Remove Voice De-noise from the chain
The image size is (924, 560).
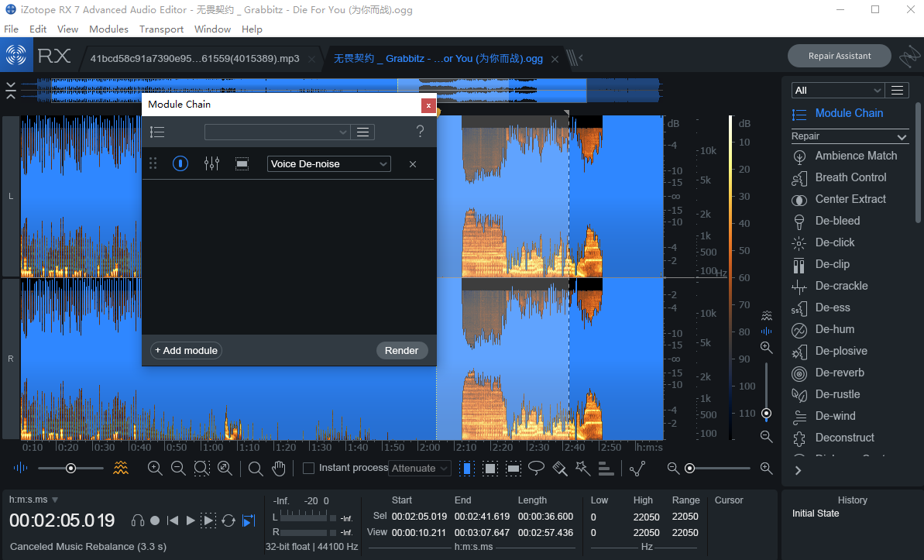[x=413, y=164]
